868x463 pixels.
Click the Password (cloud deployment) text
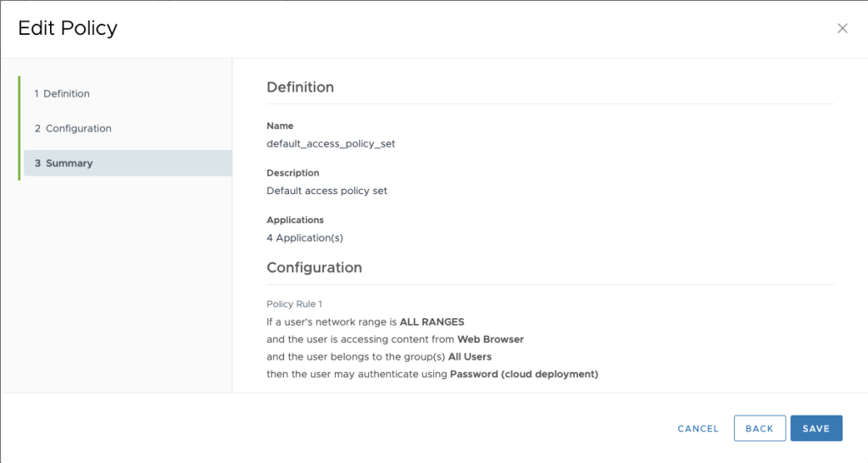coord(524,374)
